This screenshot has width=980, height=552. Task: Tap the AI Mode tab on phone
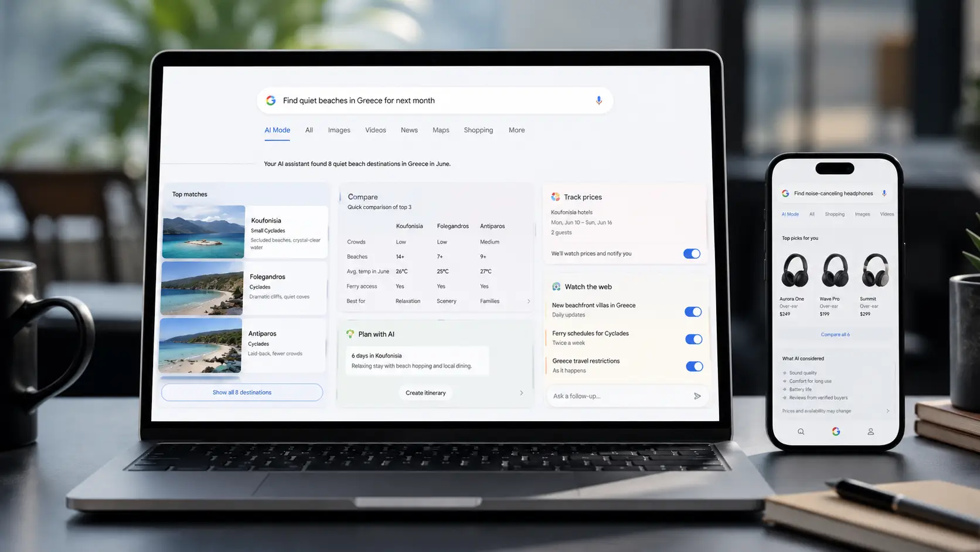(x=790, y=214)
